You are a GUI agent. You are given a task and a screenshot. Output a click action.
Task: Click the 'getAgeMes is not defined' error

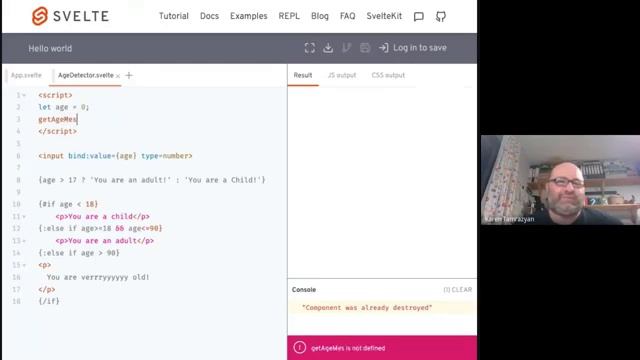[x=348, y=348]
